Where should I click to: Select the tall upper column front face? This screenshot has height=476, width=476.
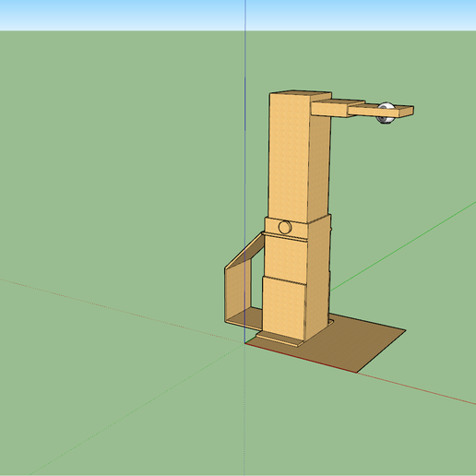point(289,157)
